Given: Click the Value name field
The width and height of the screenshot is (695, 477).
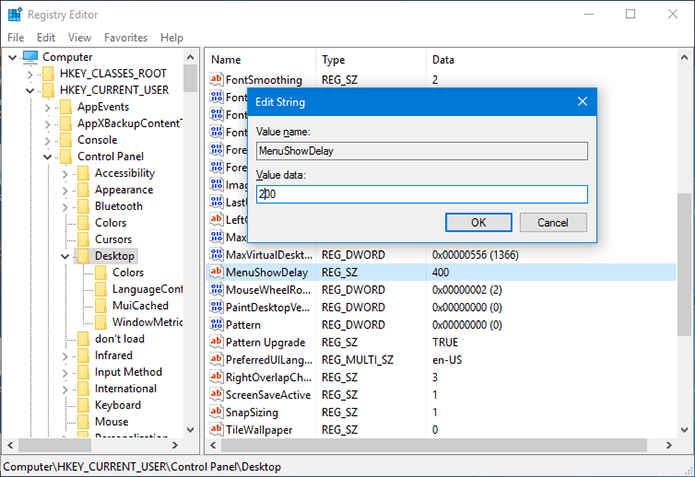Looking at the screenshot, I should pos(422,151).
